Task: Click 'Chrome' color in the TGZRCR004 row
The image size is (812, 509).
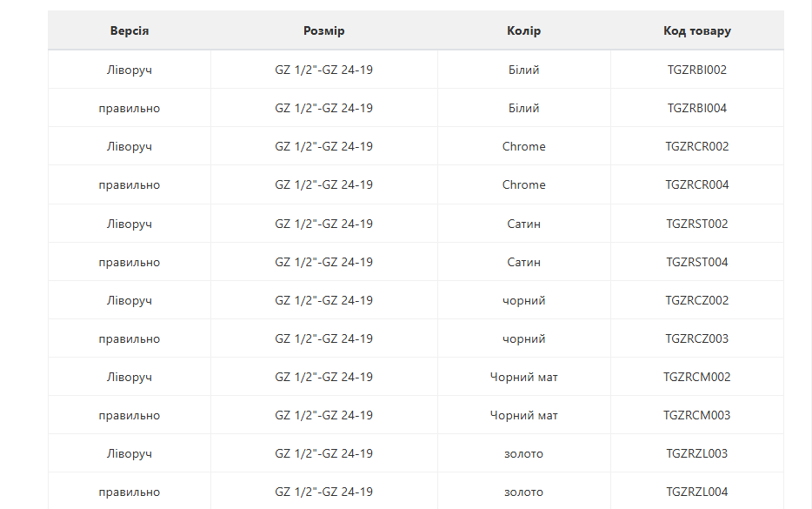Action: coord(524,184)
